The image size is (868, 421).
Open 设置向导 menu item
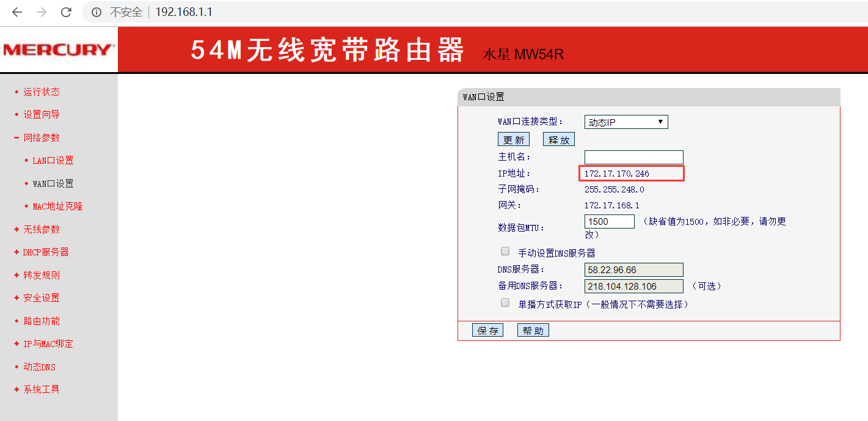click(x=42, y=115)
